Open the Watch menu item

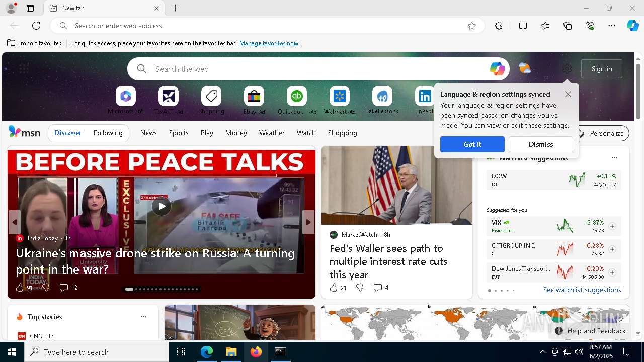[x=306, y=133]
